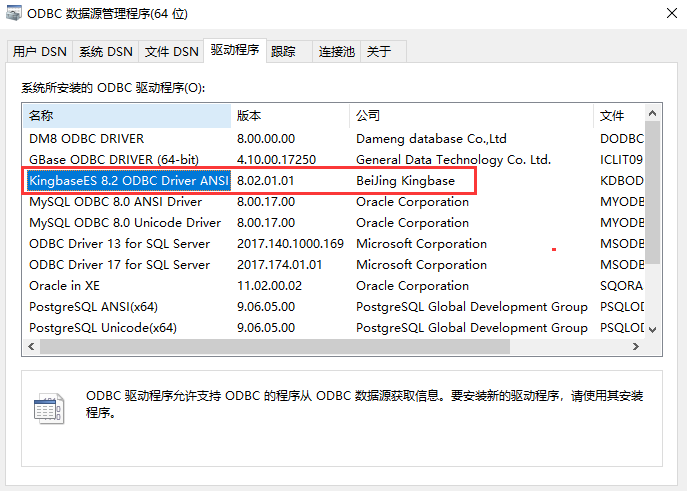Click the vertical scrollbar up arrow
The width and height of the screenshot is (687, 491).
pos(652,113)
